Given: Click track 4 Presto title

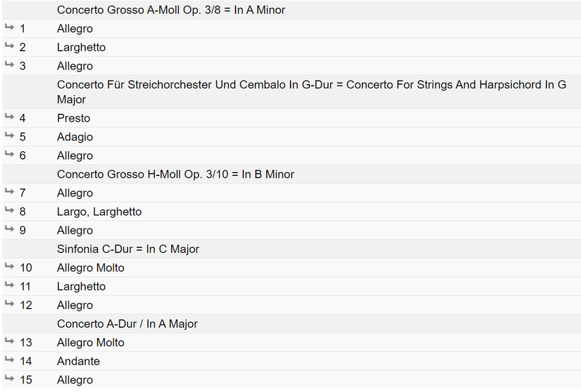Looking at the screenshot, I should point(74,118).
